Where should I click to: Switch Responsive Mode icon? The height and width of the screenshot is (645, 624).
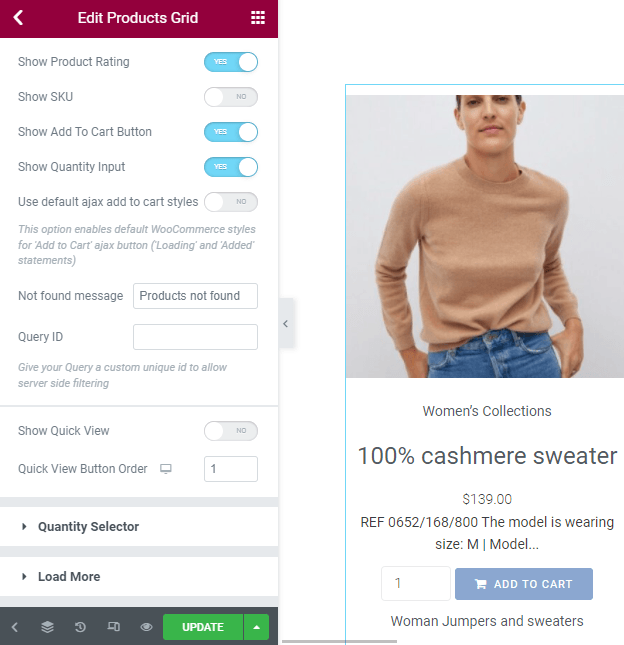pos(114,627)
